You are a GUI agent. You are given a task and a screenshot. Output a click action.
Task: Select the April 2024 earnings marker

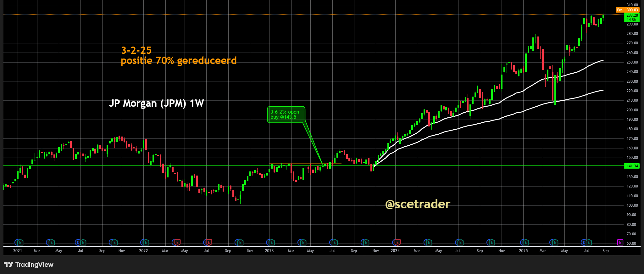429,242
